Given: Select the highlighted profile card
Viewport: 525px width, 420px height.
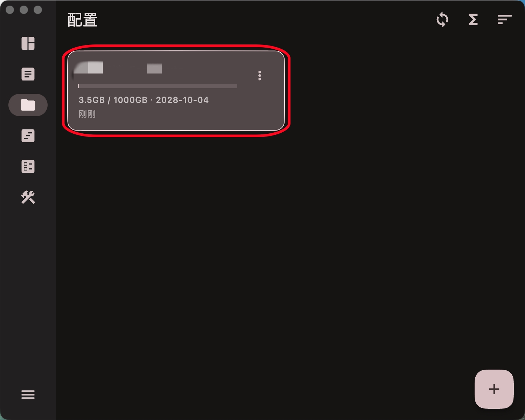Looking at the screenshot, I should coord(176,91).
